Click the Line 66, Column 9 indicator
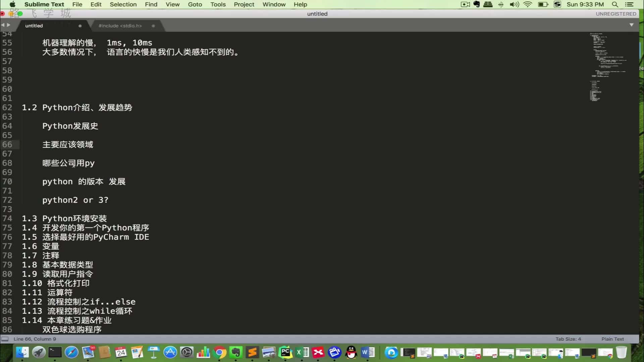The height and width of the screenshot is (362, 644). (34, 339)
